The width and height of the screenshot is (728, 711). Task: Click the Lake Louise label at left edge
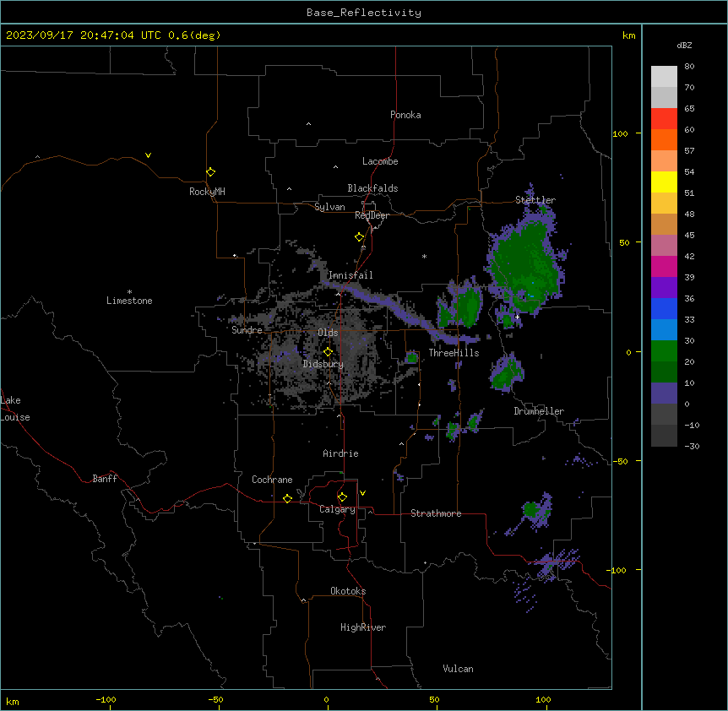[15, 409]
